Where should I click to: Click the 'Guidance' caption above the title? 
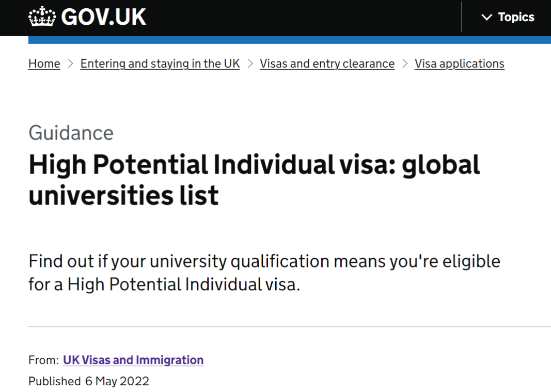pos(71,133)
